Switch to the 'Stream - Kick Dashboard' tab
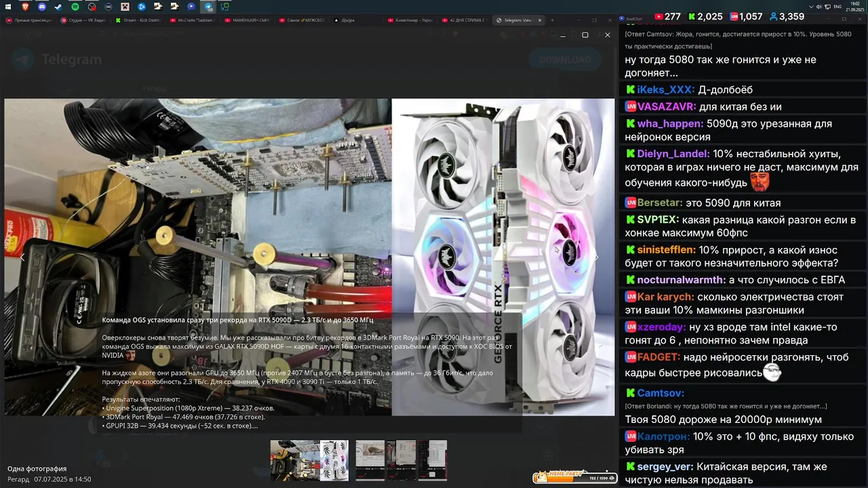868x488 pixels. click(138, 20)
